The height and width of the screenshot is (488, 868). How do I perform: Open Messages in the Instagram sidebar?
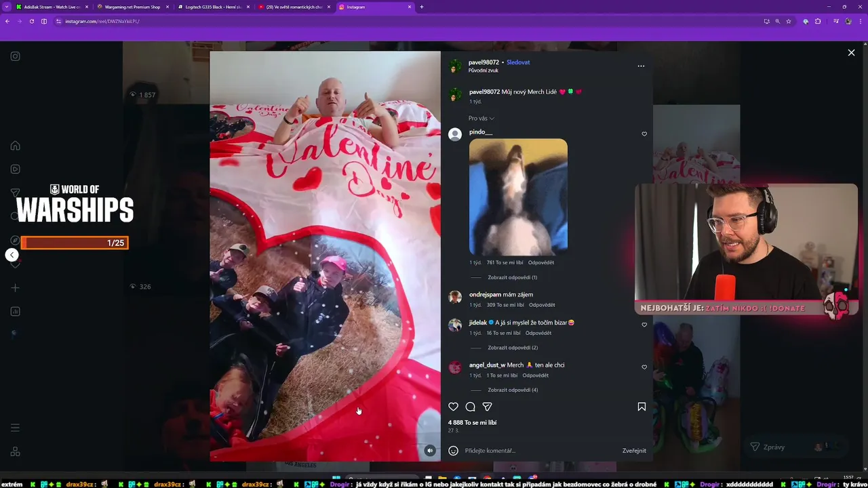(15, 193)
